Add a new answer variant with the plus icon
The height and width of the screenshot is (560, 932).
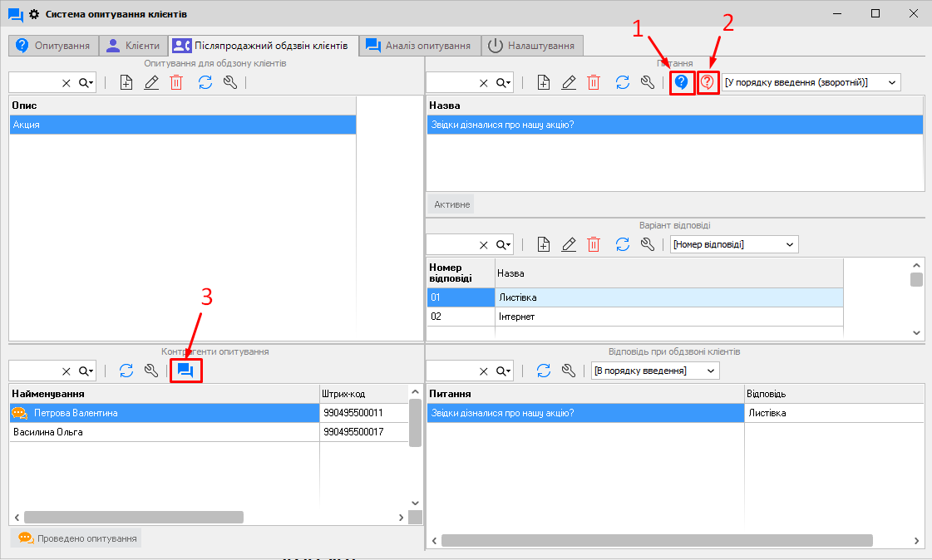[x=544, y=244]
